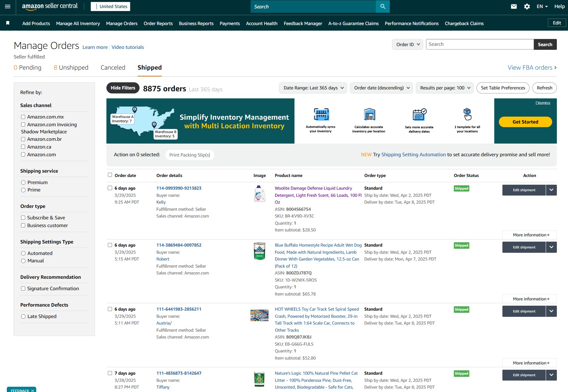Click the Warehouse B map pin
This screenshot has height=392, width=568.
click(x=154, y=125)
